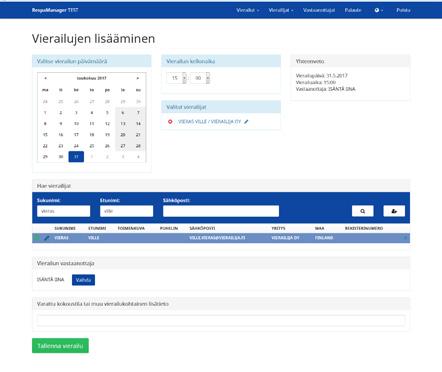Click TOIMENKUVA column header

tap(131, 228)
